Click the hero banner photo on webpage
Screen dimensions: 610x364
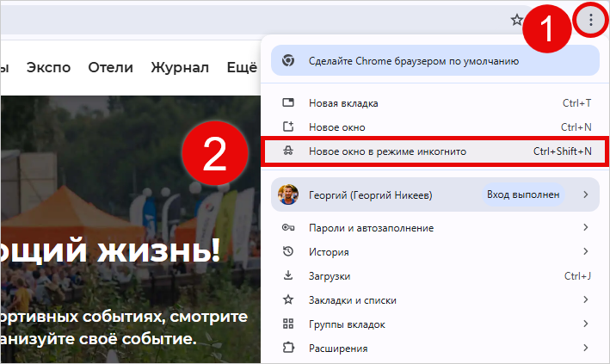click(130, 230)
